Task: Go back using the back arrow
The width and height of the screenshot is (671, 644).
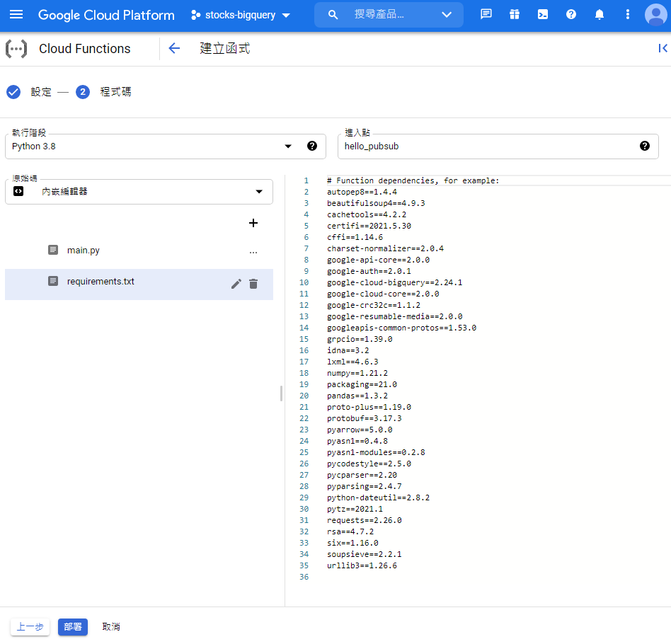Action: pyautogui.click(x=175, y=48)
